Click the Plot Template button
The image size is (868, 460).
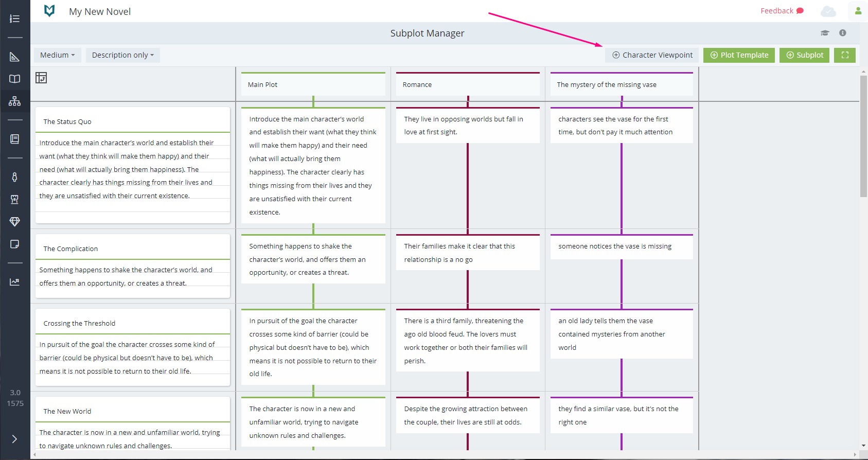coord(739,55)
